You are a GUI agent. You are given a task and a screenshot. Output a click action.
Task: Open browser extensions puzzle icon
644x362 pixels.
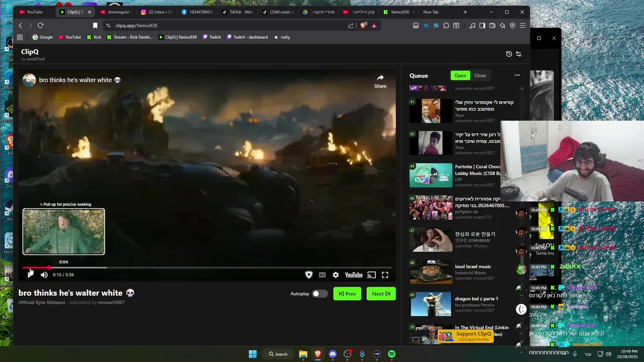point(446,26)
